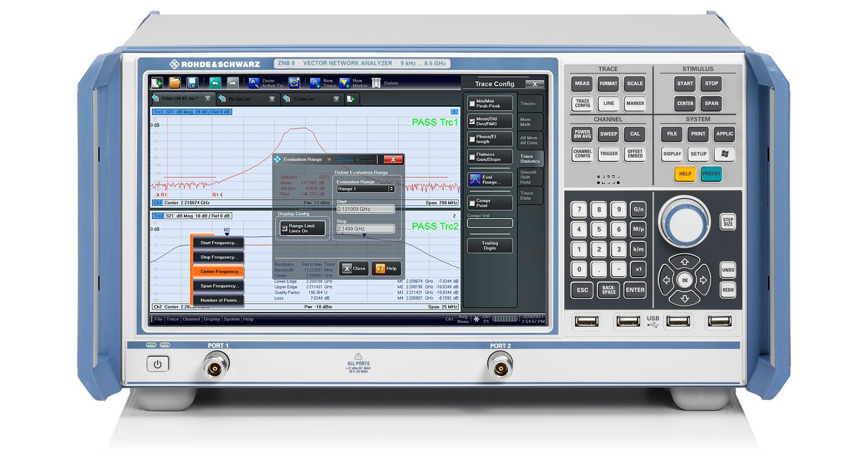Toggle Range Limit Lines On
868x463 pixels.
302,229
